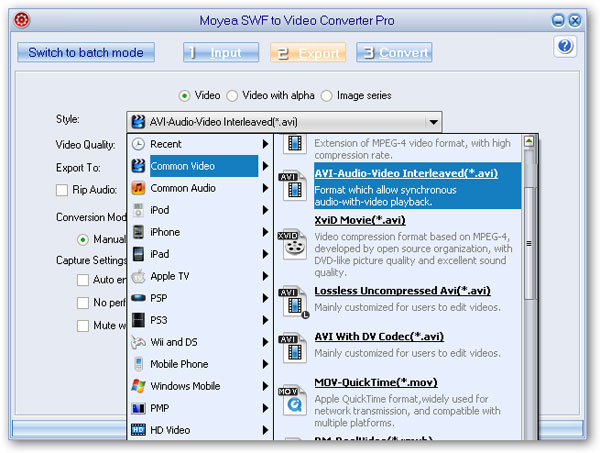This screenshot has height=453, width=600.
Task: Click the iPhone device icon
Action: point(138,232)
